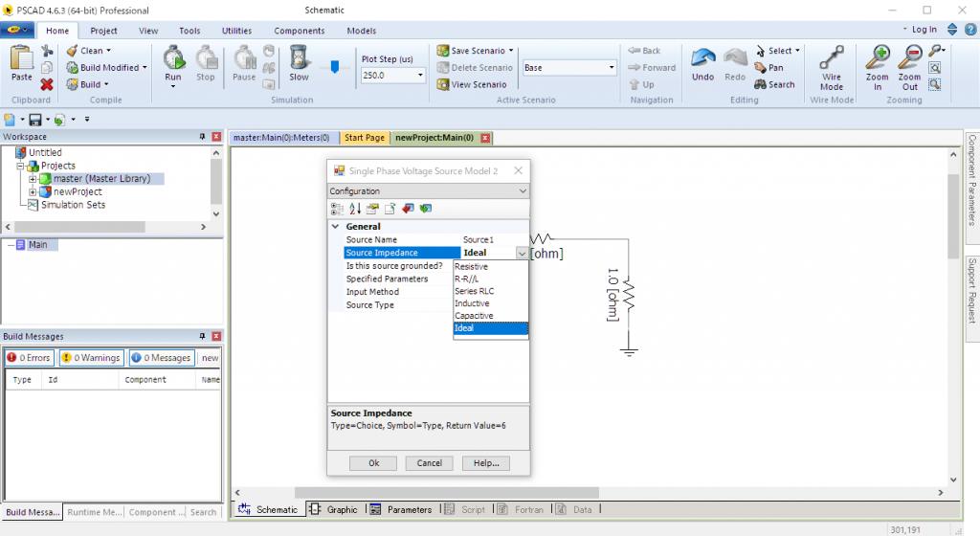Click the Undo arrow icon

702,57
